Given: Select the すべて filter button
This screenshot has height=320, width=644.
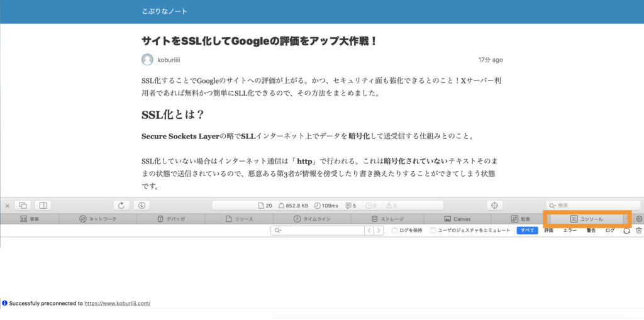Looking at the screenshot, I should coord(527,231).
